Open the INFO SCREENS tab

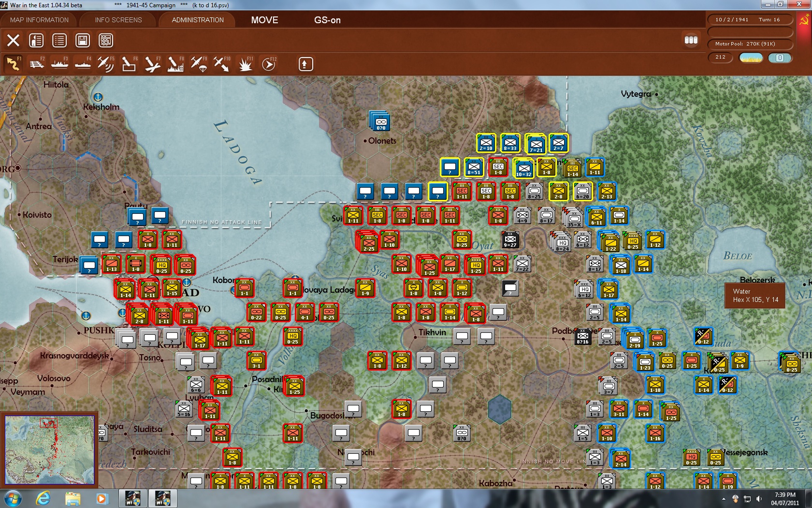click(118, 20)
